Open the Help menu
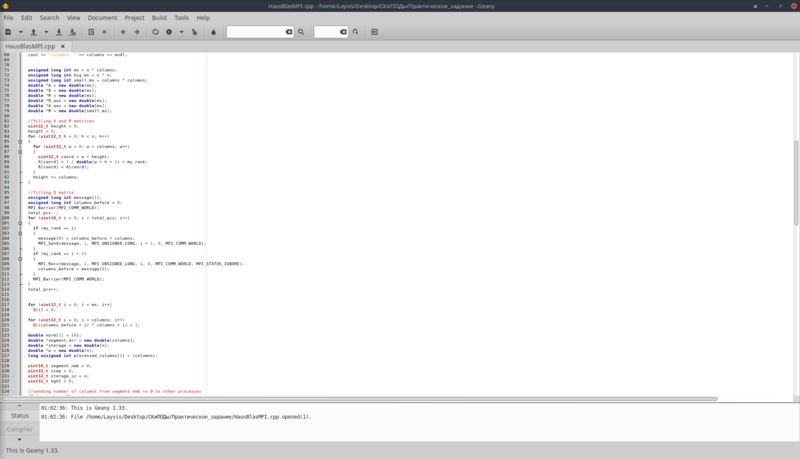This screenshot has height=459, width=800. click(203, 18)
